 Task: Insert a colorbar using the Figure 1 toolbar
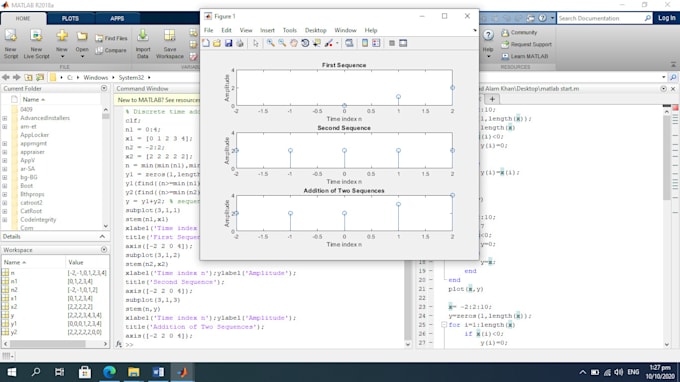tap(365, 43)
